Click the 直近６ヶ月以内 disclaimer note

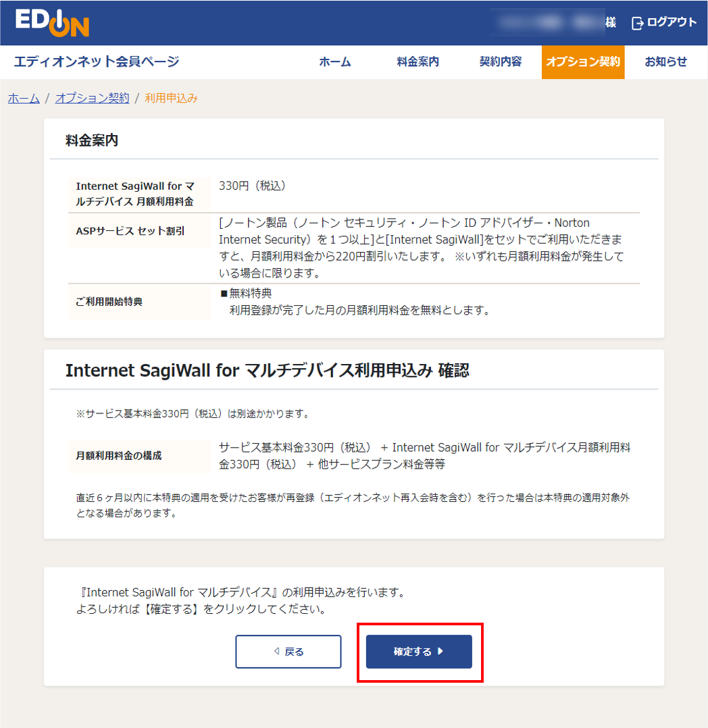[353, 505]
